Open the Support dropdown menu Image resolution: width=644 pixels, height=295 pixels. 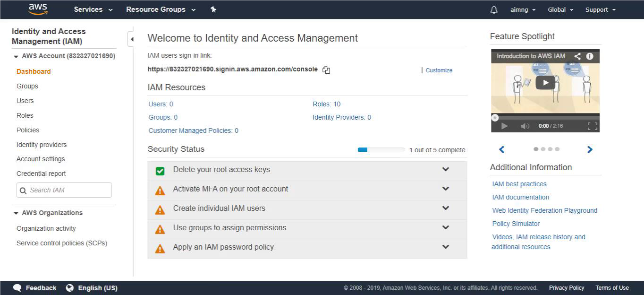[x=601, y=9]
